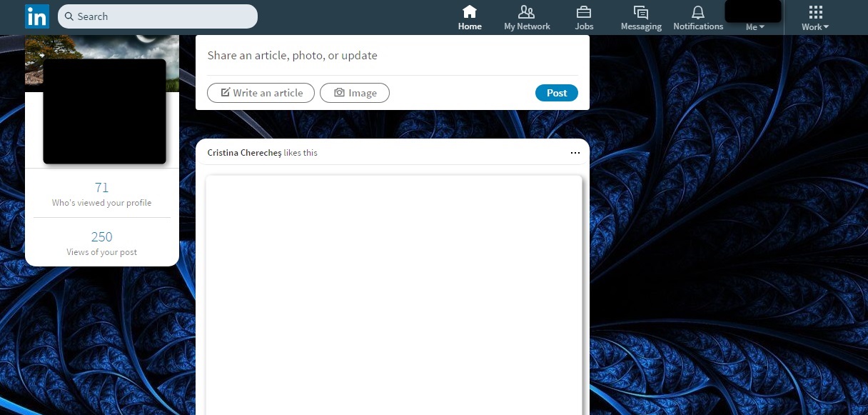
Task: Click the camera icon to attach an Image
Action: [339, 92]
